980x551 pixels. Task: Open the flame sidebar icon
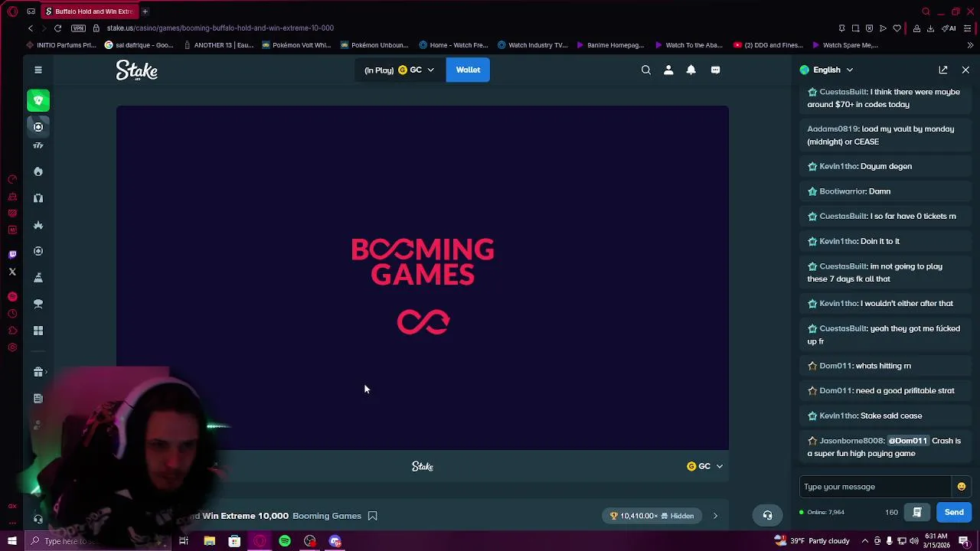38,171
